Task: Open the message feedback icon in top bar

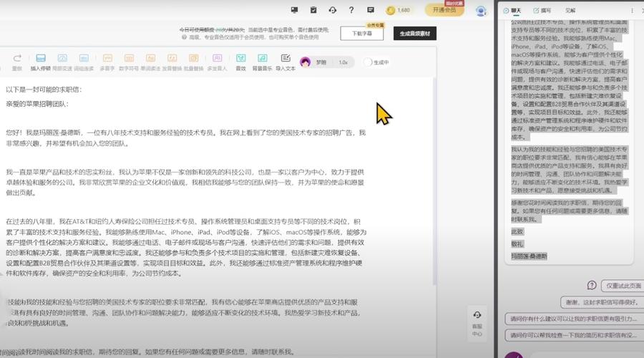Action: pyautogui.click(x=371, y=10)
